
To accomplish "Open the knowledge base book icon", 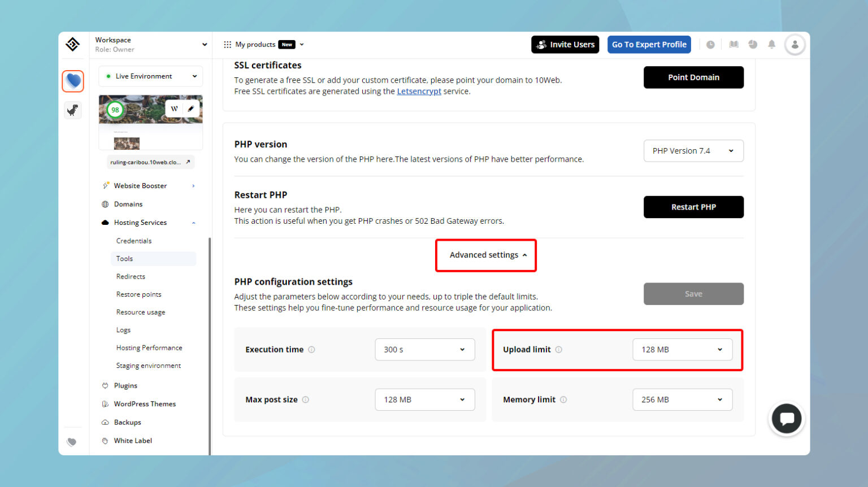I will click(734, 44).
